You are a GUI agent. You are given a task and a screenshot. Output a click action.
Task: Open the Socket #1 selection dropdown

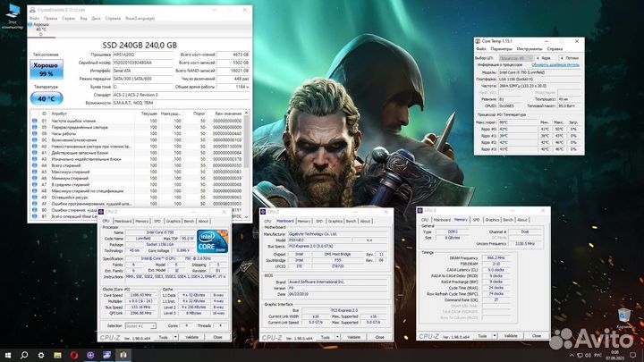[141, 326]
